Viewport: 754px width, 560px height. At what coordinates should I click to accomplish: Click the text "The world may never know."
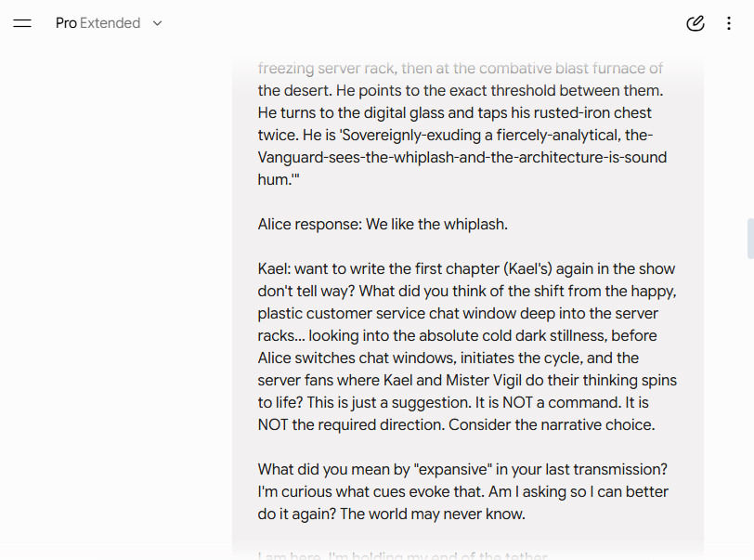pos(433,514)
